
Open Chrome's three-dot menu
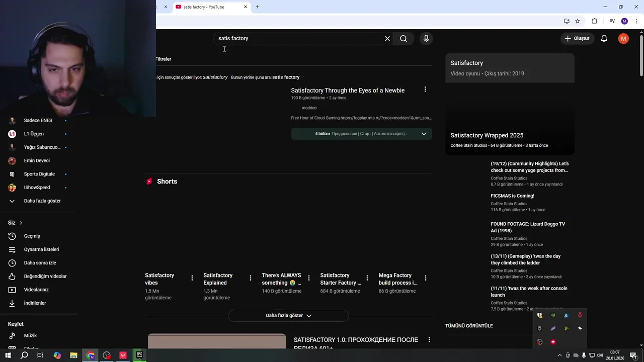[636, 21]
